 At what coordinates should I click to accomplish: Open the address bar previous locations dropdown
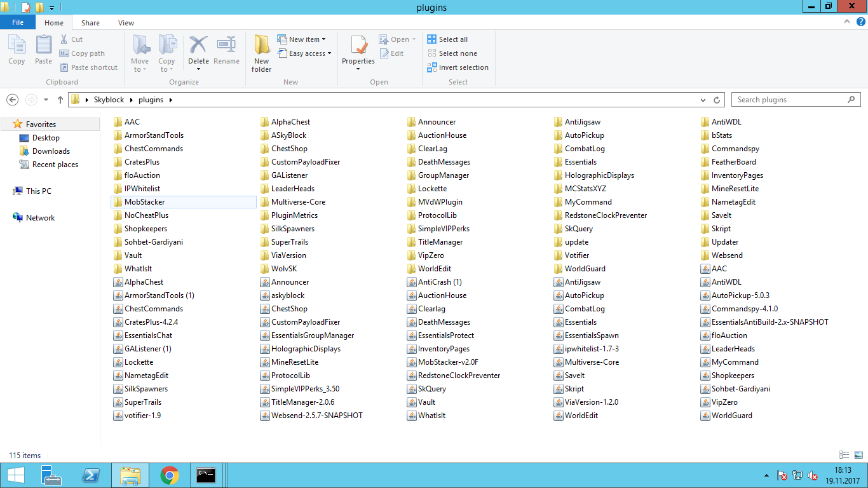coord(703,100)
